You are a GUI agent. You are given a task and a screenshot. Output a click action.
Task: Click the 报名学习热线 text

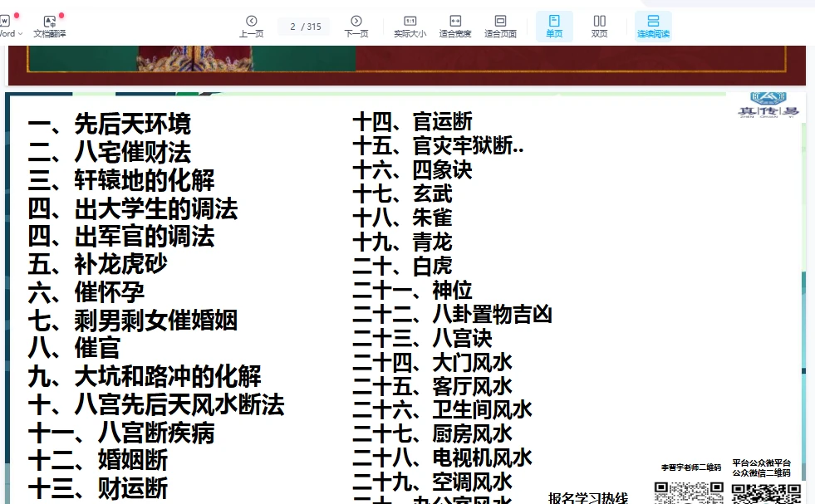[x=588, y=497]
